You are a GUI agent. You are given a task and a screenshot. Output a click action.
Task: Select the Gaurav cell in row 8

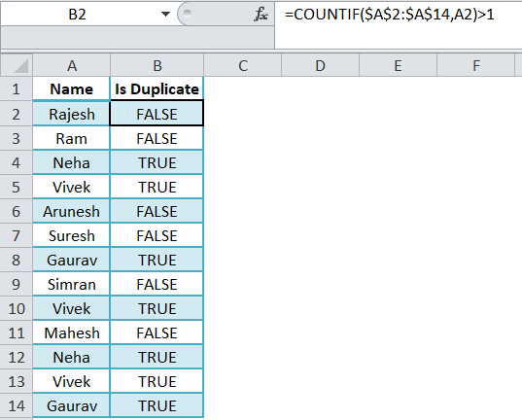72,260
